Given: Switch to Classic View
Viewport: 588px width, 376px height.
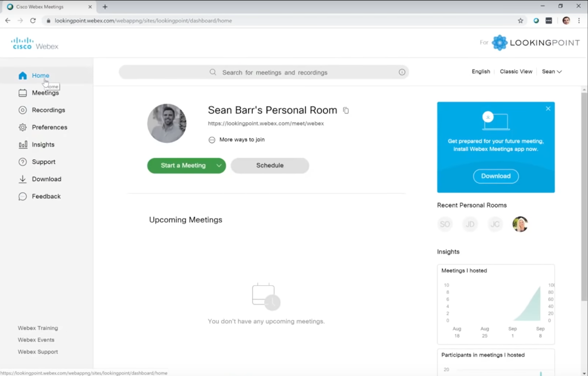Looking at the screenshot, I should tap(516, 71).
